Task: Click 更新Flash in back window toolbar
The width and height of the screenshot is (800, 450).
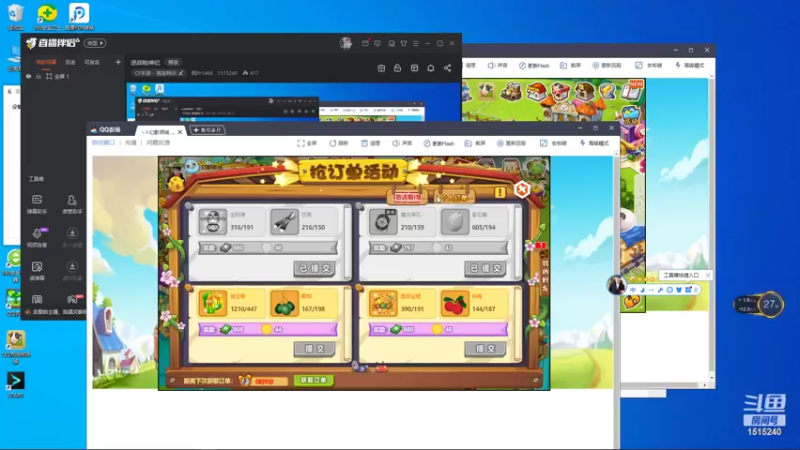Action: [x=534, y=65]
